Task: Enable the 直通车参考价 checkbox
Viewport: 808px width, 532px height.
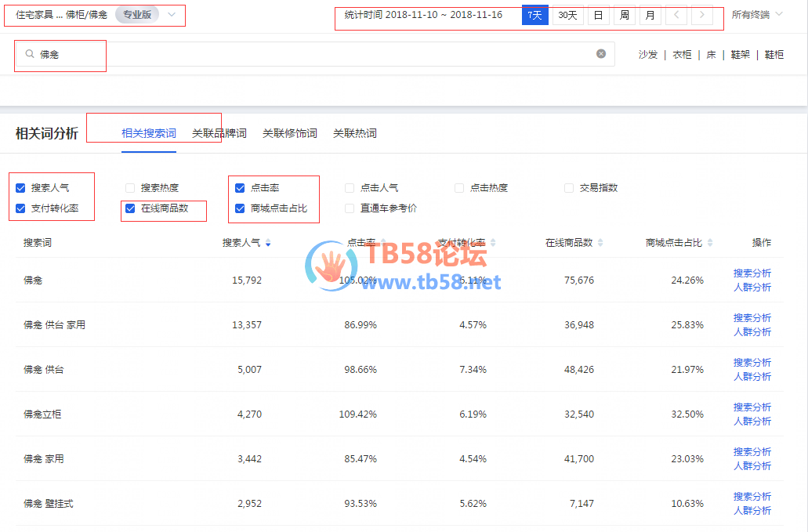Action: (350, 208)
